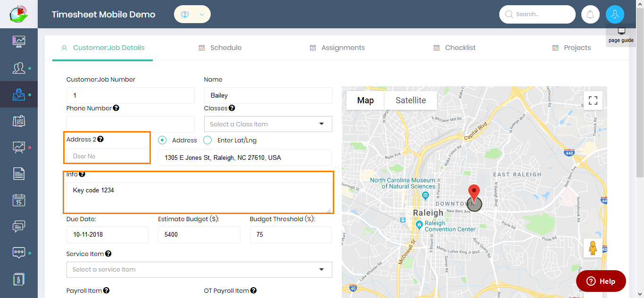Screen dimensions: 644x298
Task: Switch the map to Satellite view
Action: tap(410, 100)
